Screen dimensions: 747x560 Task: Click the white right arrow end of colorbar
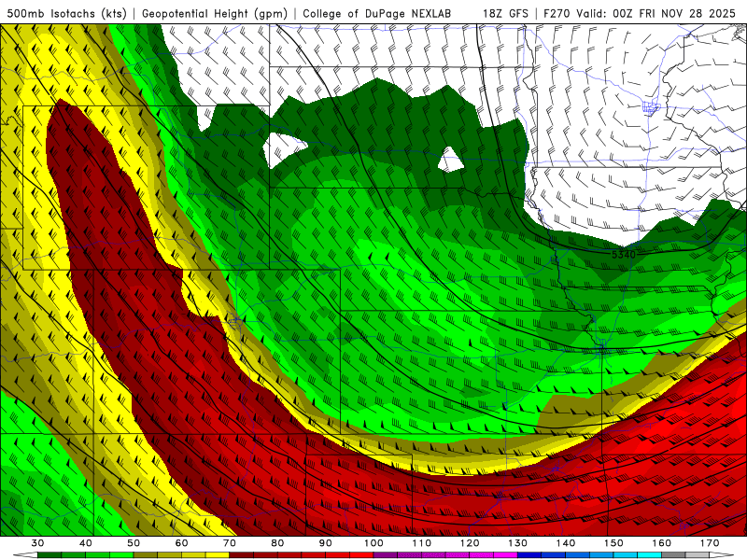722,555
